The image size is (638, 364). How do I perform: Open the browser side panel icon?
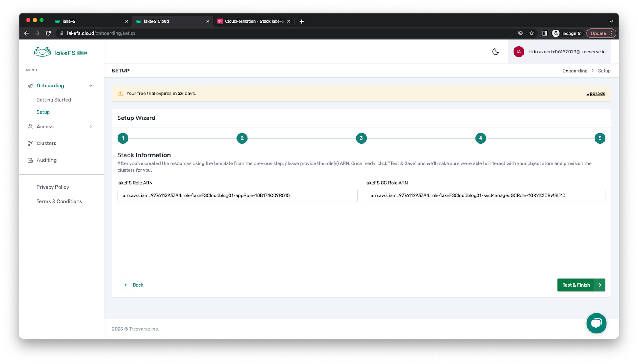pos(545,33)
